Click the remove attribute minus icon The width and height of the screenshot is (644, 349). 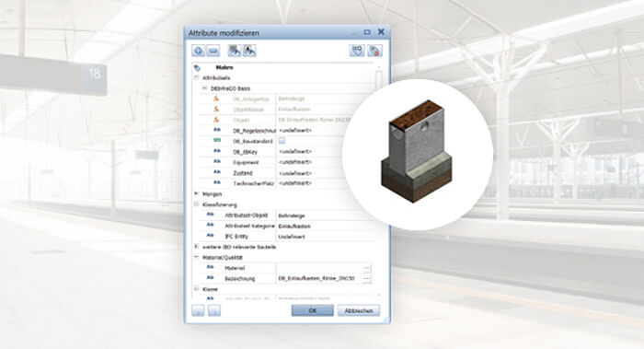click(x=213, y=51)
